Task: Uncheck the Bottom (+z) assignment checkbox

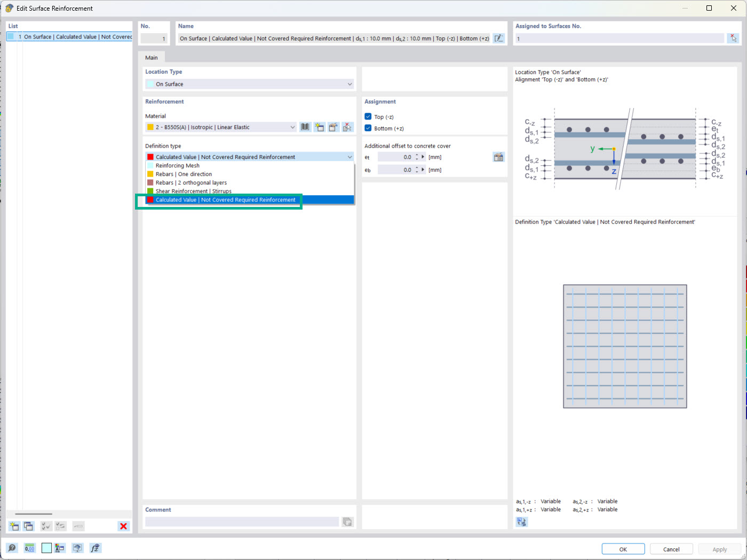Action: click(x=368, y=128)
